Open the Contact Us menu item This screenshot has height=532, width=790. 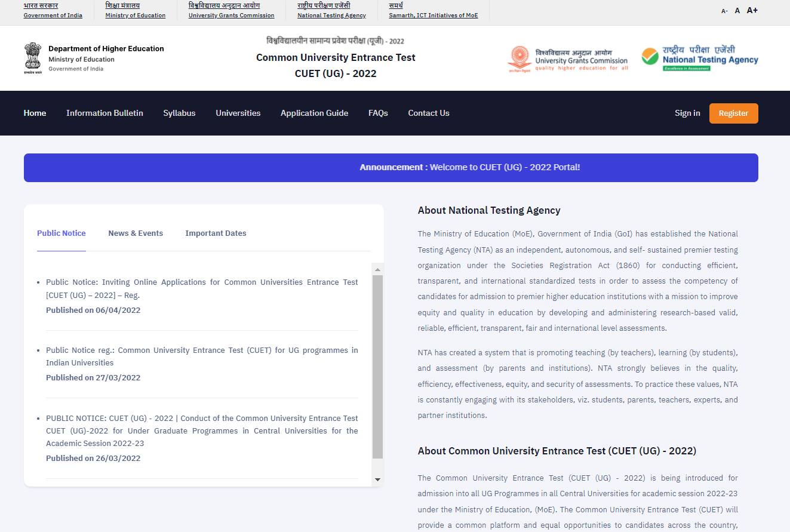click(x=429, y=113)
